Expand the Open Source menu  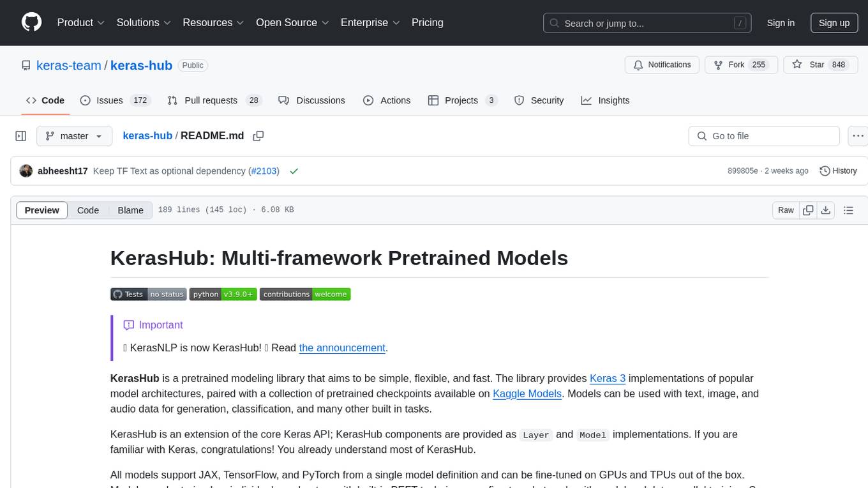point(292,22)
